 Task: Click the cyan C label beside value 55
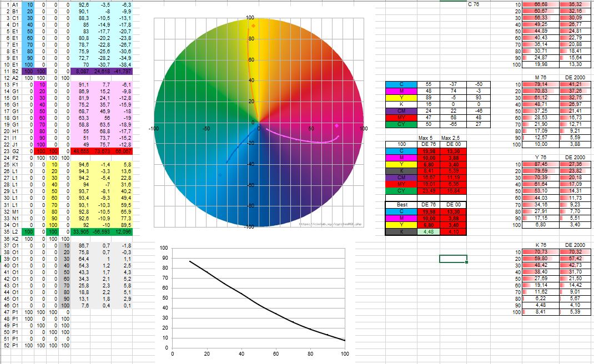[401, 84]
